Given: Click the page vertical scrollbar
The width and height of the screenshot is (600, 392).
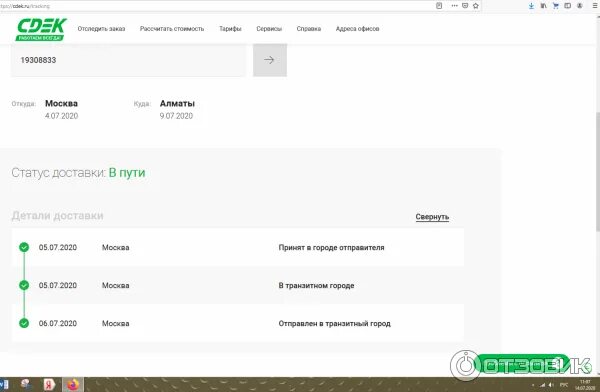Looking at the screenshot, I should [x=597, y=172].
